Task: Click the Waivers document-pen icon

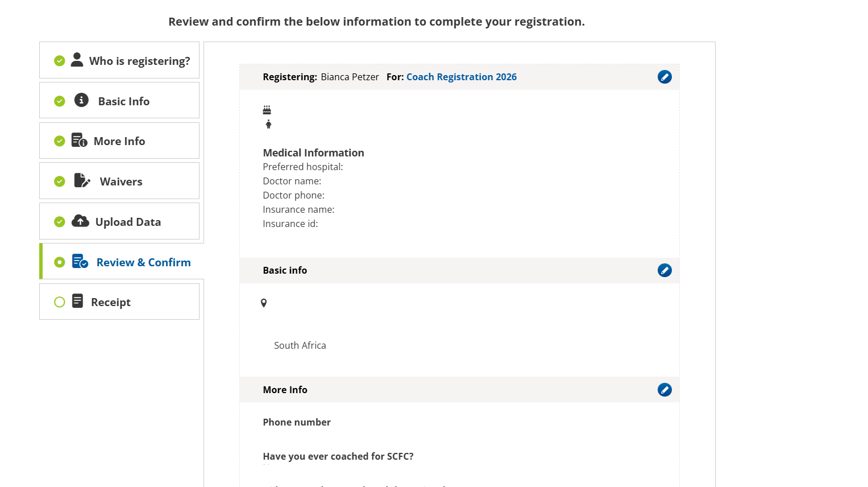Action: point(82,180)
